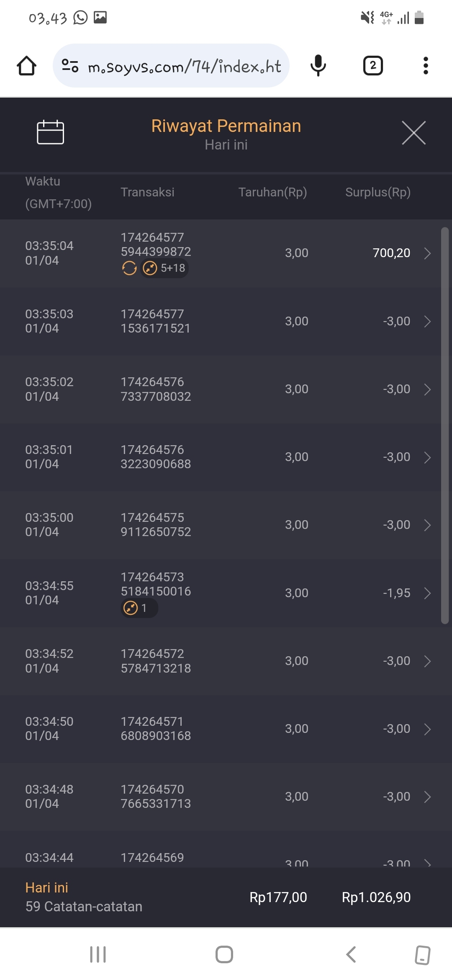Expand the 700,20 surplus row chevron

point(427,253)
